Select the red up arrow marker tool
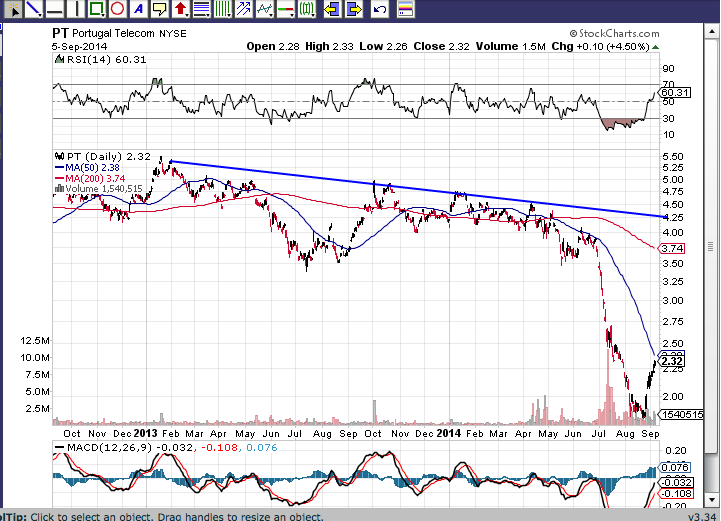Image resolution: width=721 pixels, height=521 pixels. coord(179,9)
